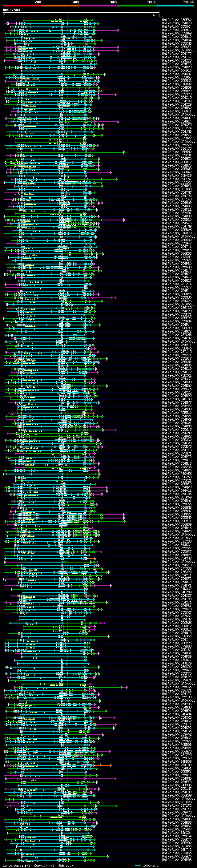The height and width of the screenshot is (868, 197).
Task: Select the UniRef100_B0G157 label
Action: [x=176, y=179]
